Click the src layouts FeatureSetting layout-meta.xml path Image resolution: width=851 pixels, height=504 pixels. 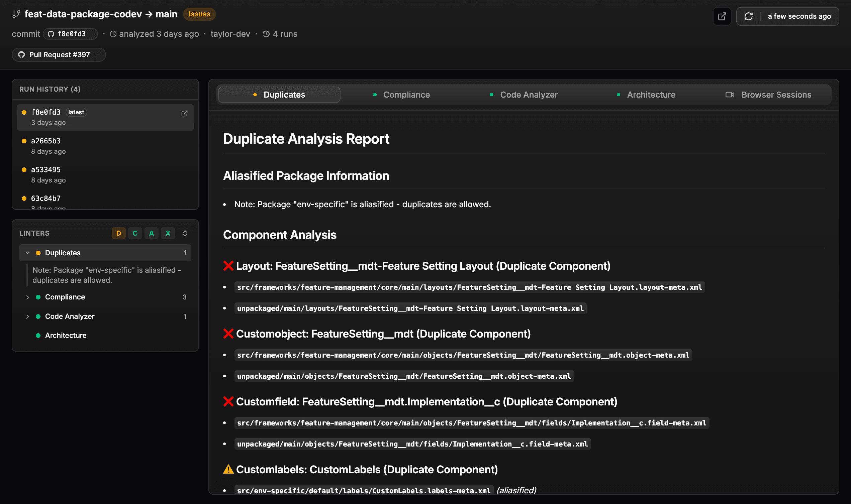[470, 287]
